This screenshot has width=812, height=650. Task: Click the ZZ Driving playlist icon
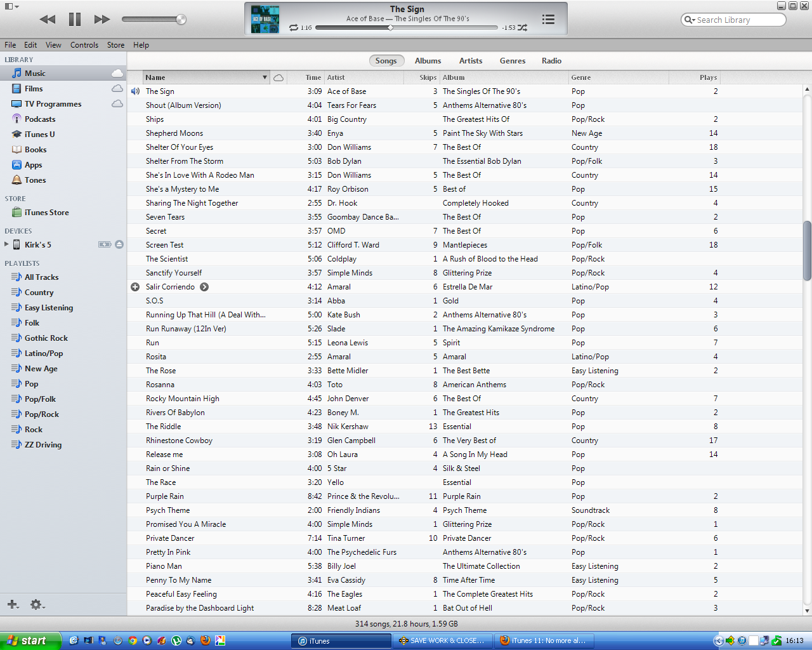pyautogui.click(x=16, y=445)
